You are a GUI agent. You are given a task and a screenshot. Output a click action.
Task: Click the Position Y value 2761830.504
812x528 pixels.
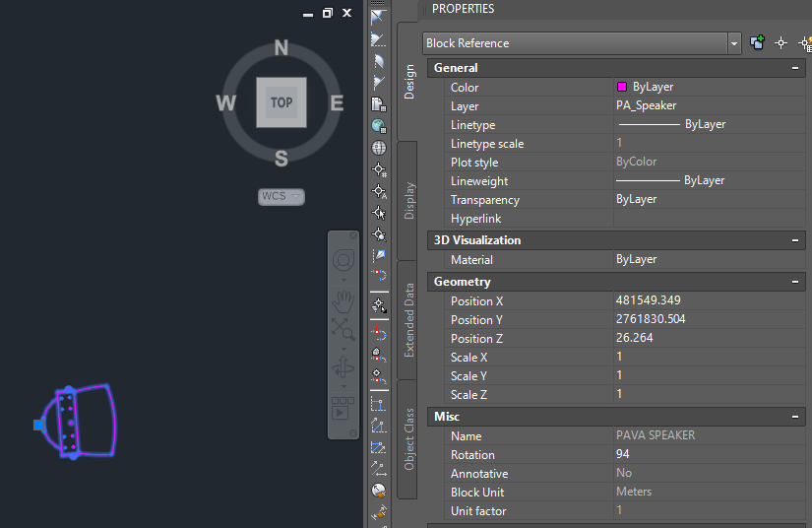click(x=651, y=319)
